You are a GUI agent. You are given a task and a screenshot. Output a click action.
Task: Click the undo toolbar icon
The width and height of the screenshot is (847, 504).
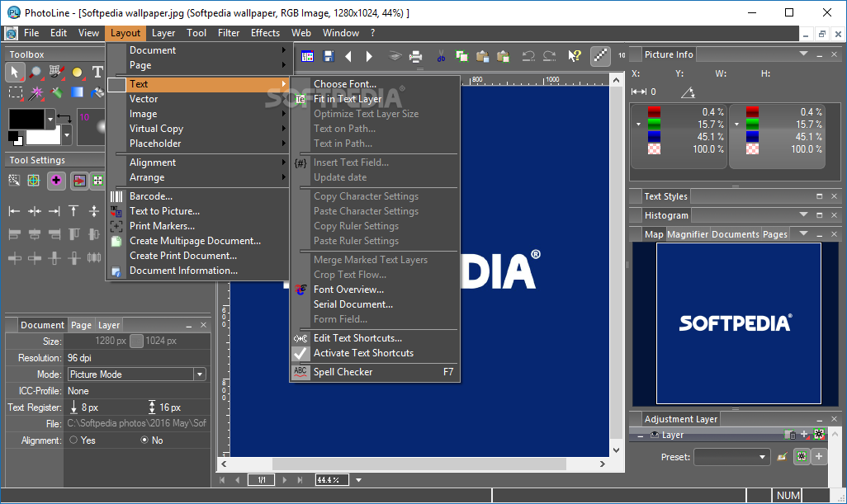click(x=528, y=56)
